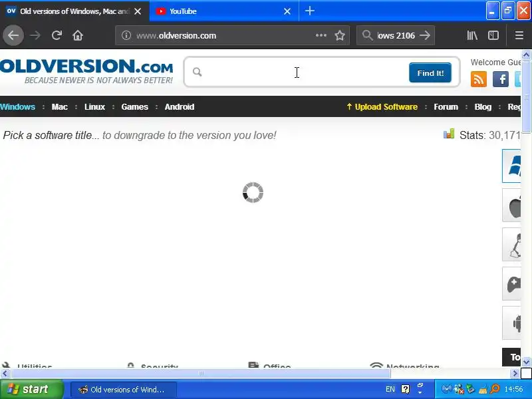Open the Linux category in nav bar
Viewport: 532px width, 399px height.
point(94,107)
